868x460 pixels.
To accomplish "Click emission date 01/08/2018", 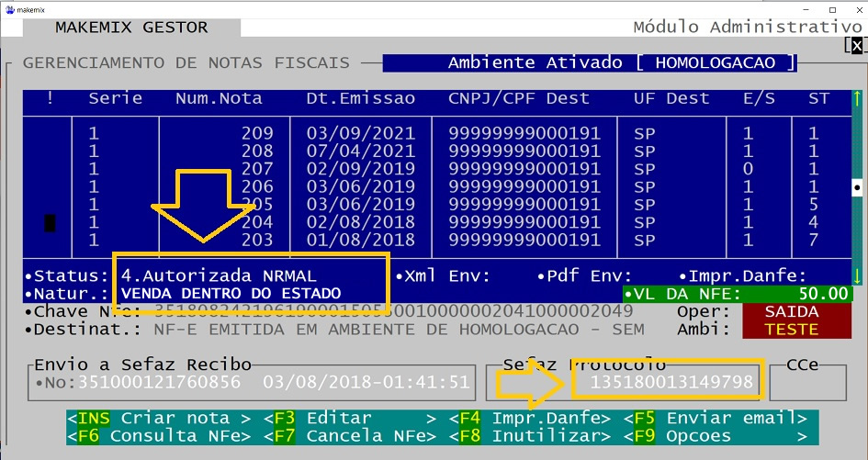I will [x=360, y=240].
